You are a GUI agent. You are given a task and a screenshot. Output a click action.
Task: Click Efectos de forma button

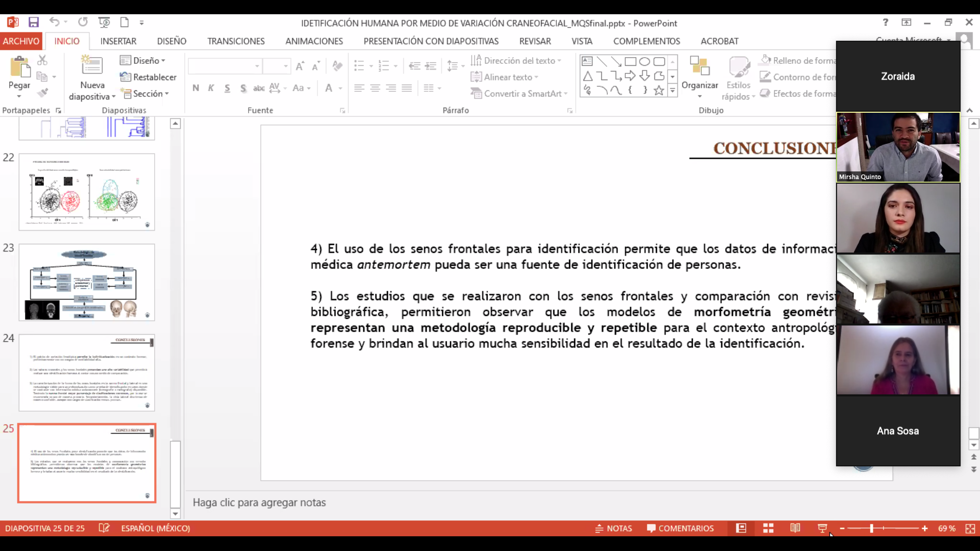[x=798, y=93]
